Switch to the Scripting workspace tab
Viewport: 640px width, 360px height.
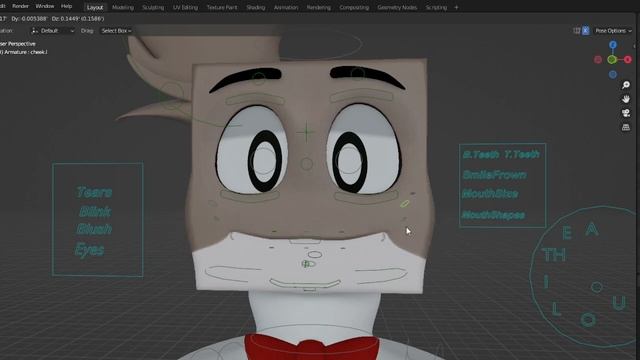[436, 7]
